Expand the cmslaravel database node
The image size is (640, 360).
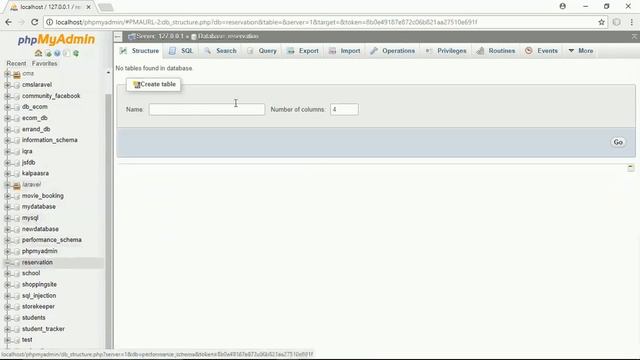point(7,85)
